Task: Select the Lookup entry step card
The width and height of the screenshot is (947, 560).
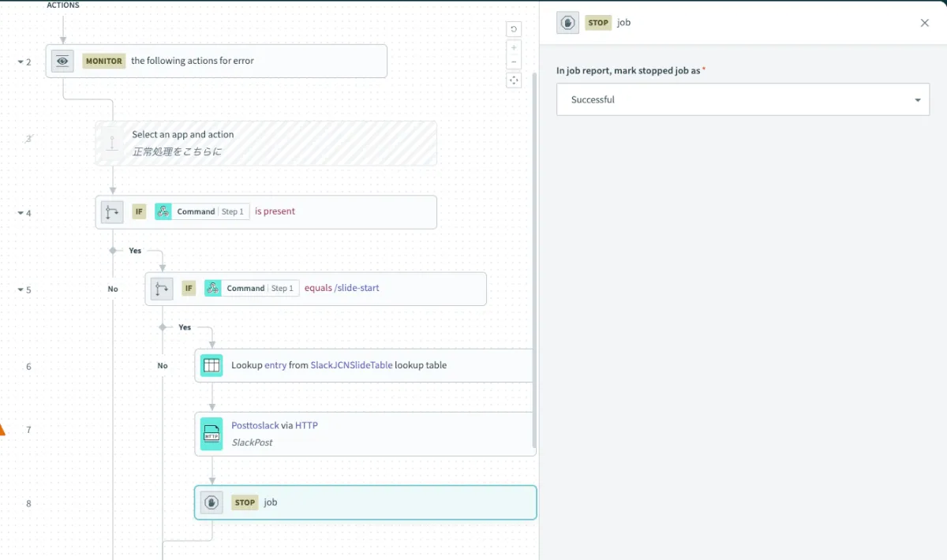Action: (365, 365)
